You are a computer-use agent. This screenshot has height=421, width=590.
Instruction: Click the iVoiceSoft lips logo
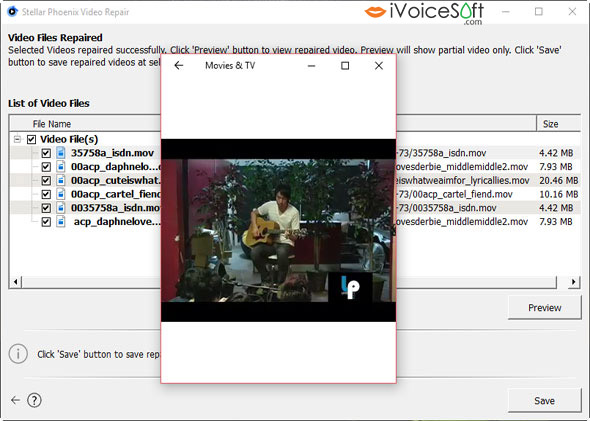coord(375,12)
